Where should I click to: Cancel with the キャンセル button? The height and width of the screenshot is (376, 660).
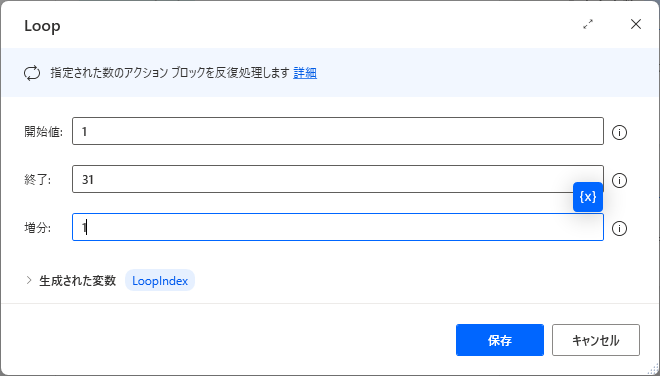(596, 340)
